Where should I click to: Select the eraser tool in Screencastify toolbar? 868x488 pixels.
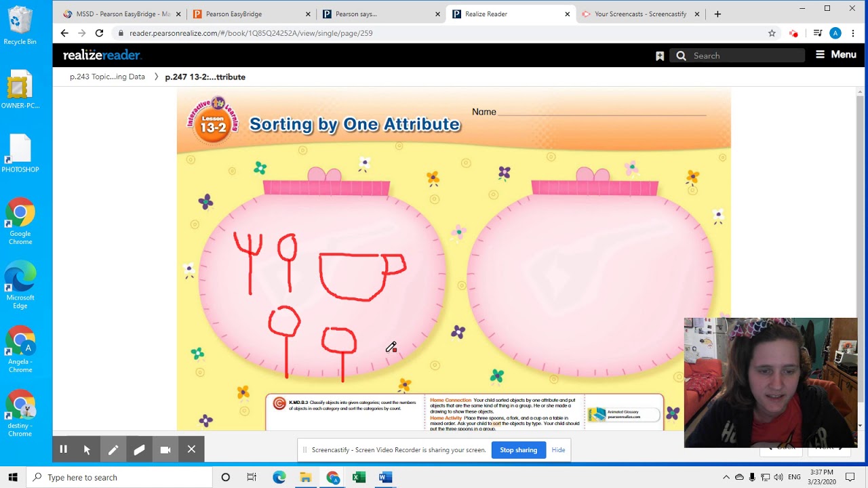pyautogui.click(x=139, y=449)
